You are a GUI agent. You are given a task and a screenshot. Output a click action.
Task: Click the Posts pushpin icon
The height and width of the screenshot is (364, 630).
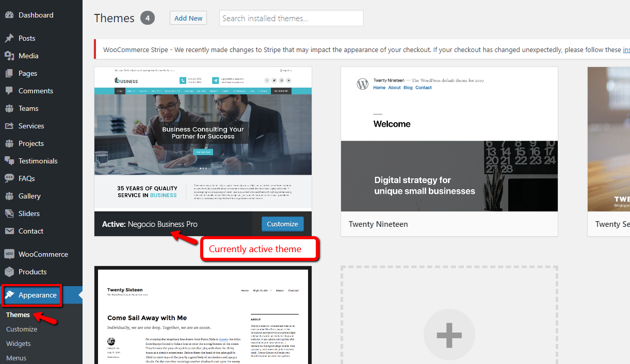(9, 38)
